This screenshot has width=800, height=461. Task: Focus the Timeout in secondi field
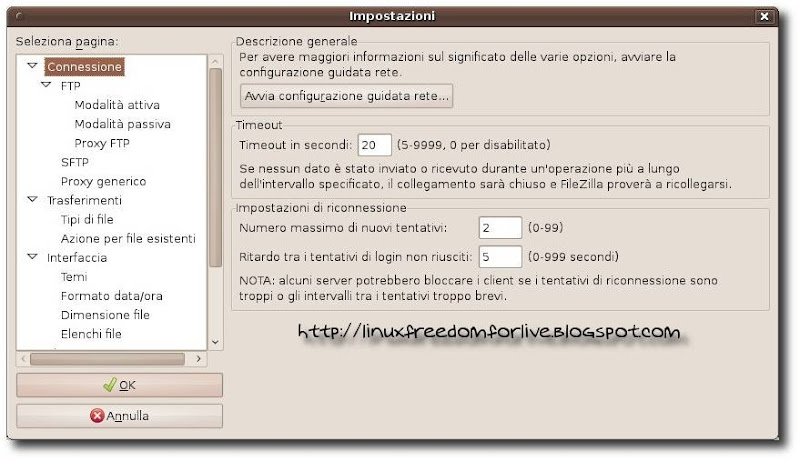(374, 145)
